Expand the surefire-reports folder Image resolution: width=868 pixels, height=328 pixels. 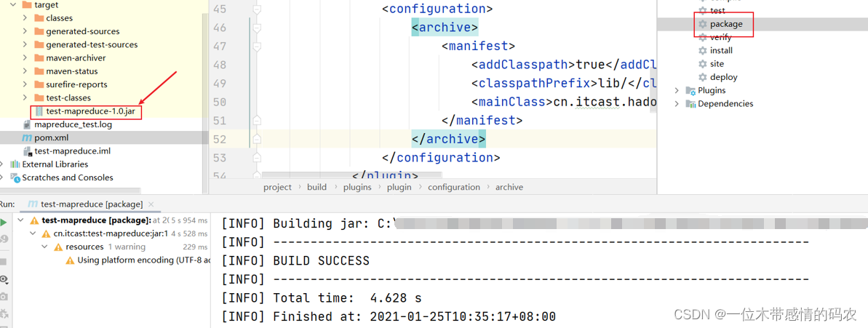(25, 84)
